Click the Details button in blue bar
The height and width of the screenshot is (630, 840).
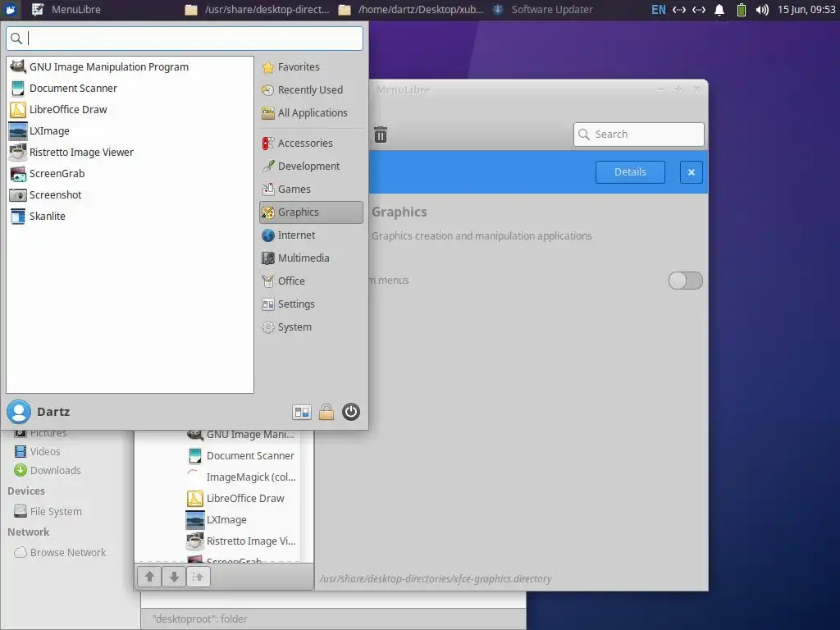coord(630,172)
